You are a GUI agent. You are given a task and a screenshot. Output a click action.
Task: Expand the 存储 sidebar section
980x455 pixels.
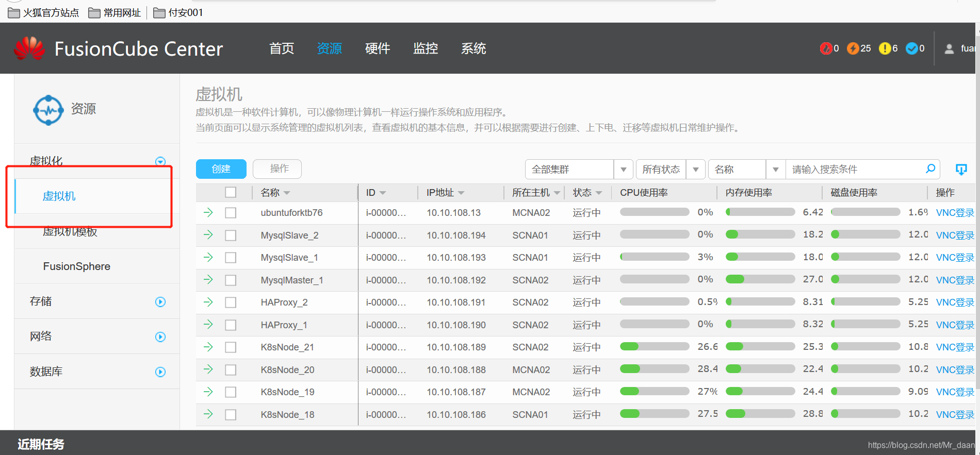click(x=160, y=302)
